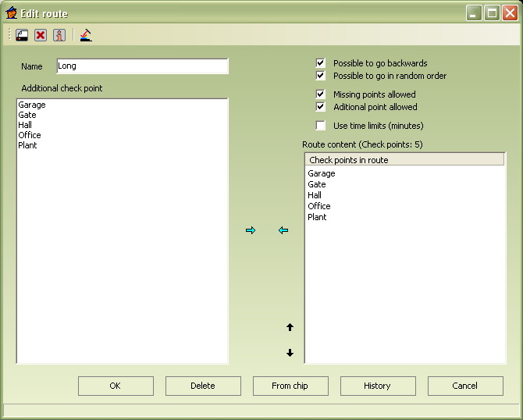Uncheck Possible to go backwards

tap(320, 63)
